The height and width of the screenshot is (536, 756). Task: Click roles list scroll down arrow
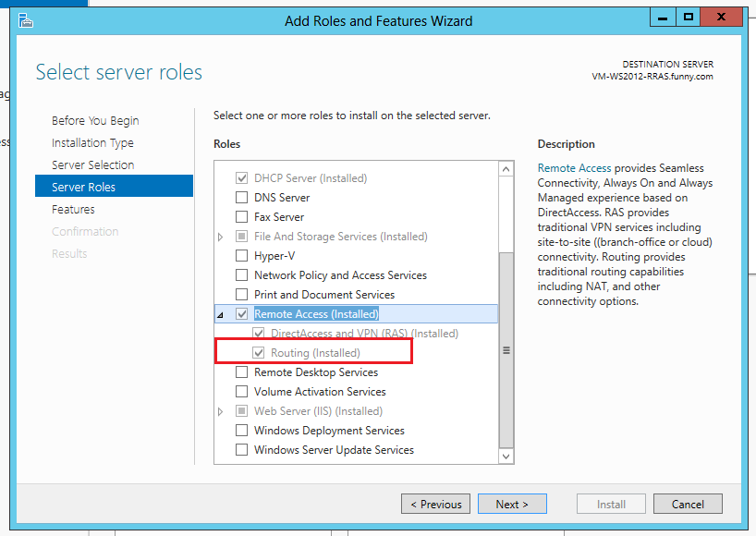(506, 456)
